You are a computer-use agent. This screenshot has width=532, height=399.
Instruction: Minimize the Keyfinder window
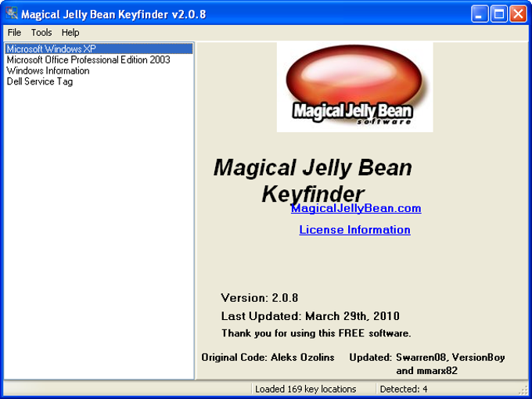(479, 14)
